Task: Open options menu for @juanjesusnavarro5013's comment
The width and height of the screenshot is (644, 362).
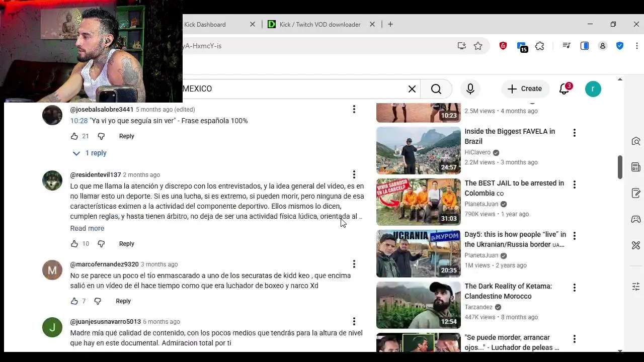Action: 354,321
